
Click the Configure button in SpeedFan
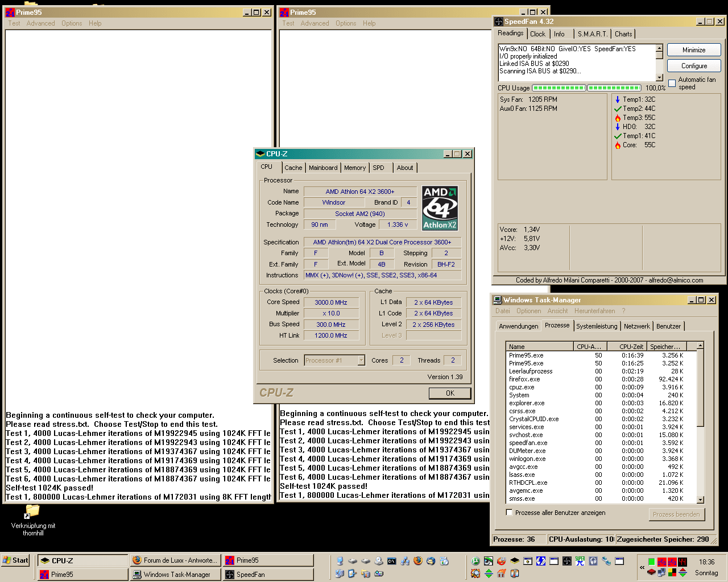pyautogui.click(x=693, y=66)
